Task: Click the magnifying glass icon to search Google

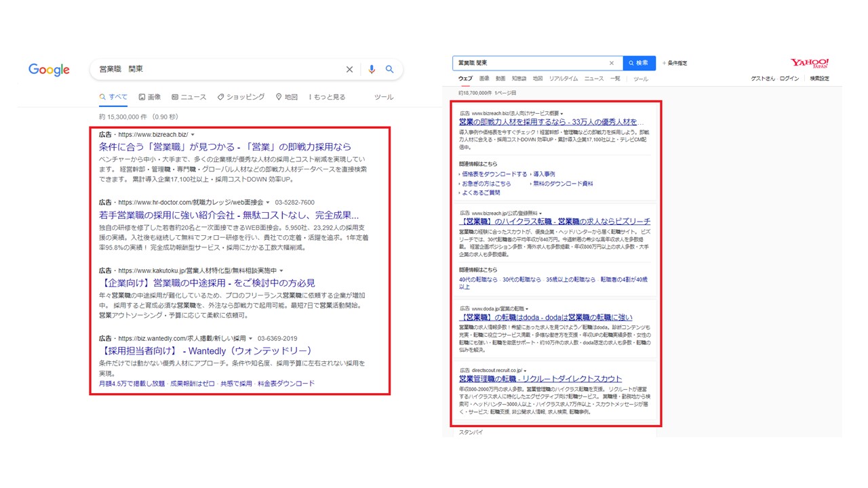Action: (x=389, y=69)
